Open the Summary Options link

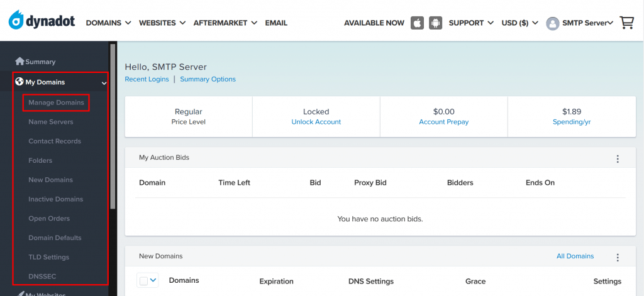click(208, 79)
